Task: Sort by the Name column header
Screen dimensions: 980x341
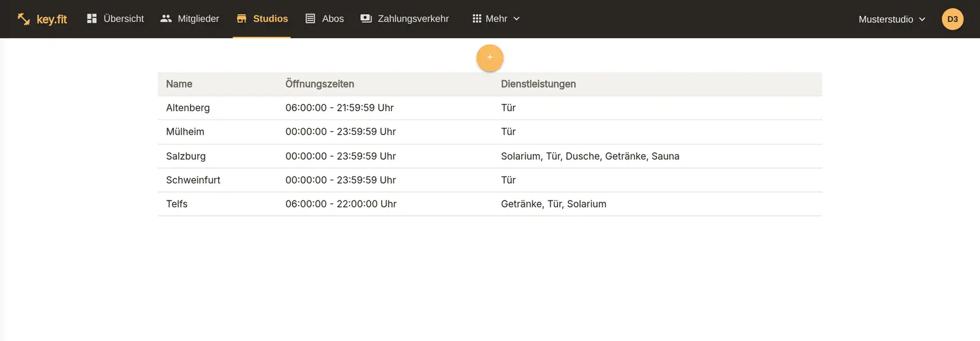Action: click(179, 84)
